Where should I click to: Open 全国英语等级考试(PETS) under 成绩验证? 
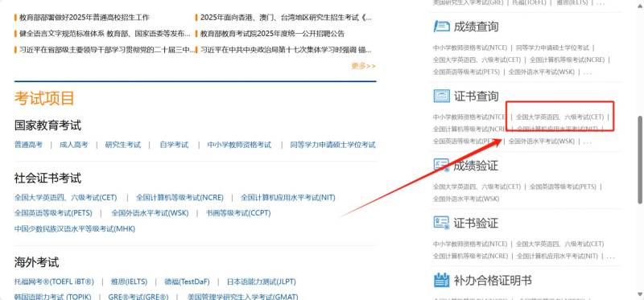tap(563, 187)
